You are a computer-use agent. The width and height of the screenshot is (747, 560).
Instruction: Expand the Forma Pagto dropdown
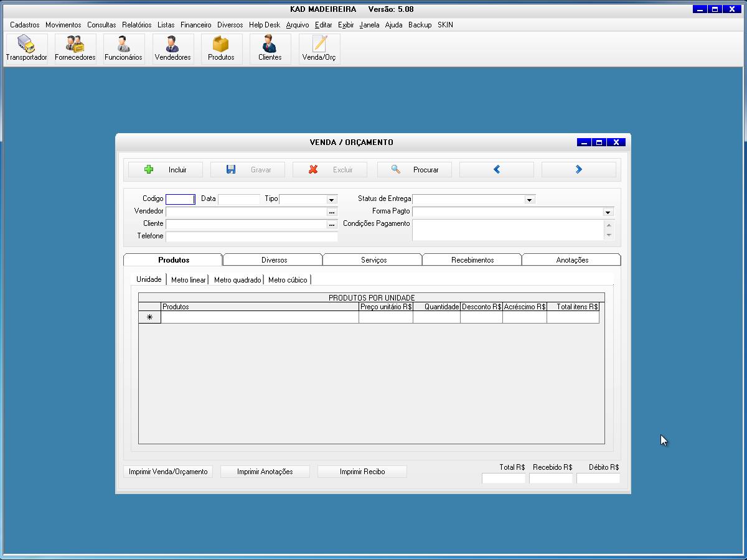coord(608,212)
